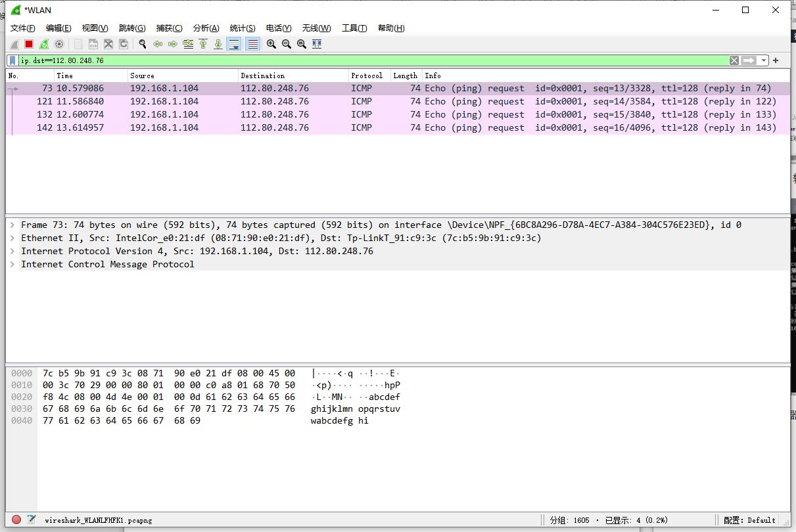Expand Internet Control Message Protocol node
This screenshot has height=532, width=796.
tap(12, 264)
